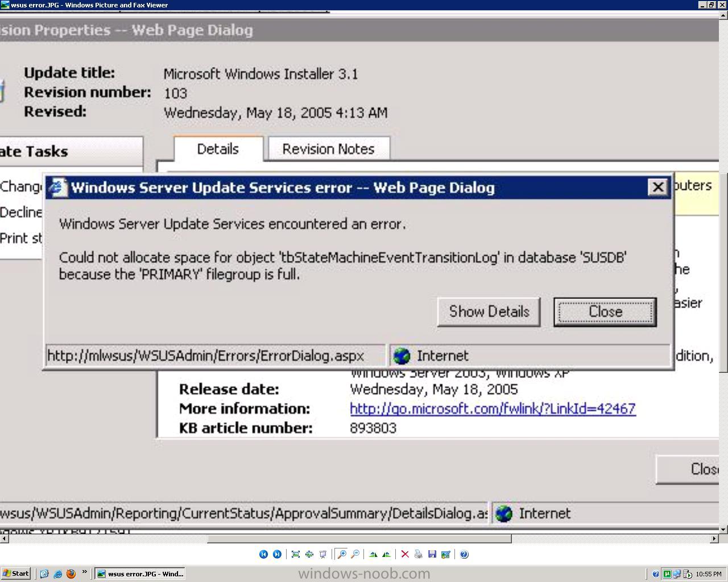Click the Release date value

coord(434,389)
